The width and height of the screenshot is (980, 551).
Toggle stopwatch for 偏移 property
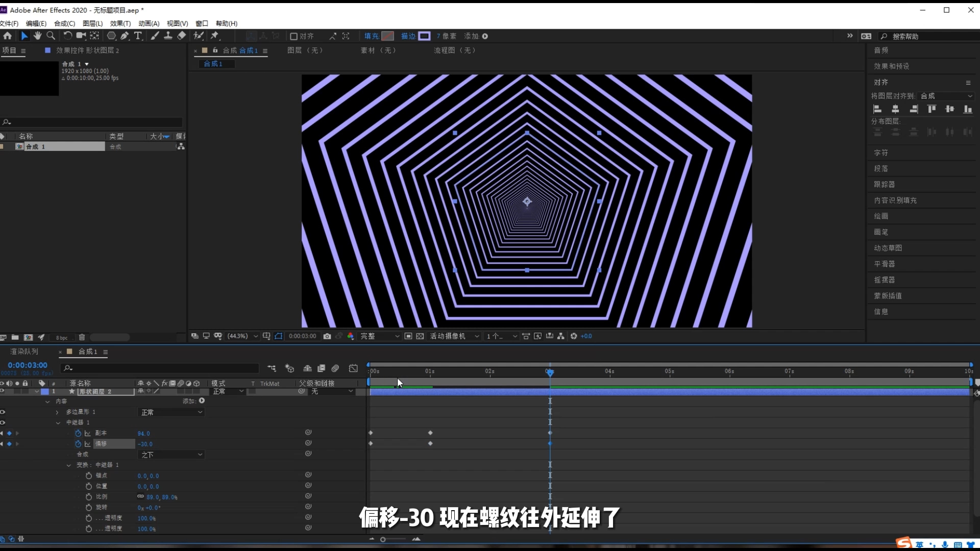pos(78,444)
